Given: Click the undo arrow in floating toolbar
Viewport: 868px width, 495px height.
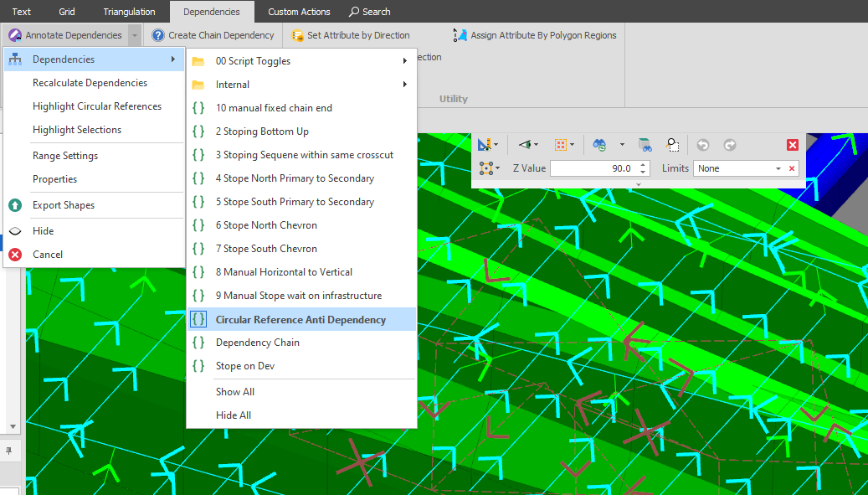Looking at the screenshot, I should point(703,145).
